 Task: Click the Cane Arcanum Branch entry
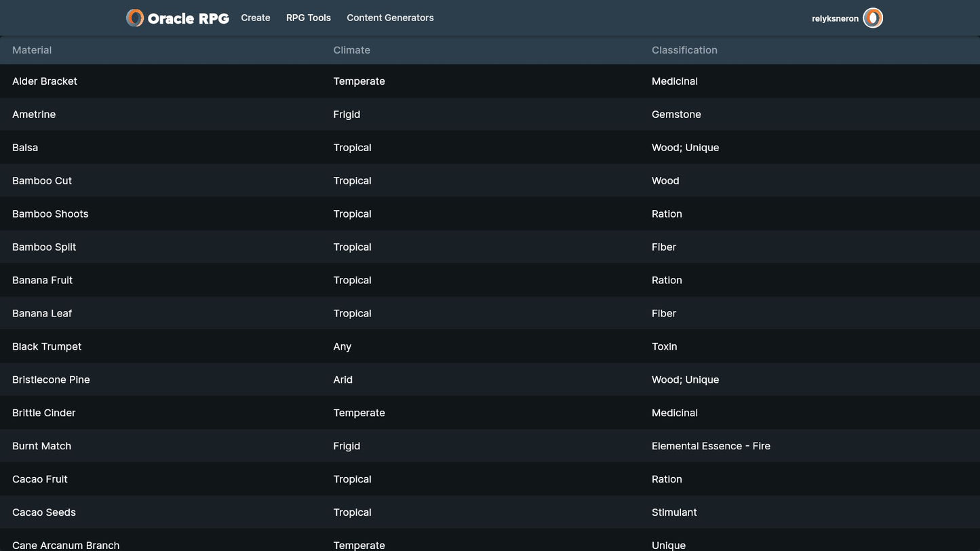[x=66, y=545]
